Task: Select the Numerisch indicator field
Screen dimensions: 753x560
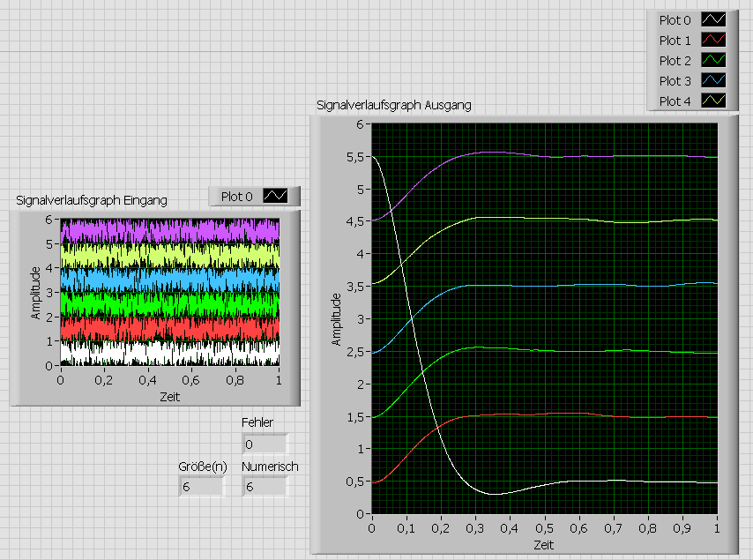Action: (265, 486)
